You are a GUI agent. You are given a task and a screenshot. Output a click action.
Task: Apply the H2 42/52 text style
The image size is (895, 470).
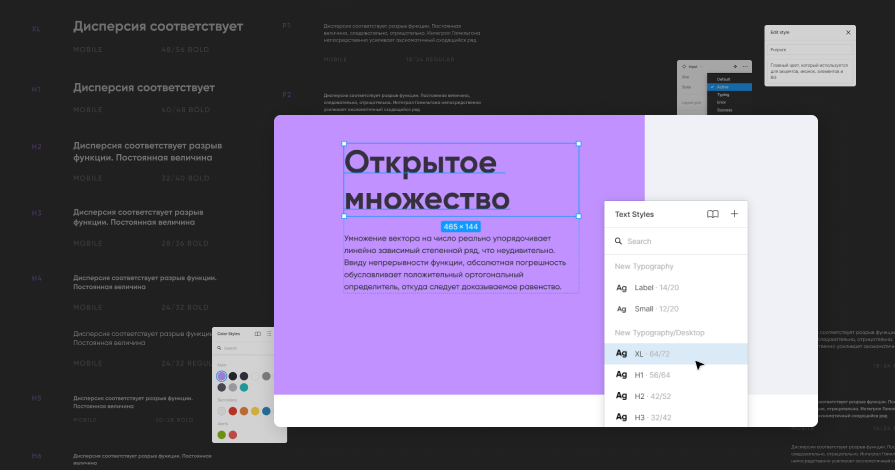tap(676, 396)
